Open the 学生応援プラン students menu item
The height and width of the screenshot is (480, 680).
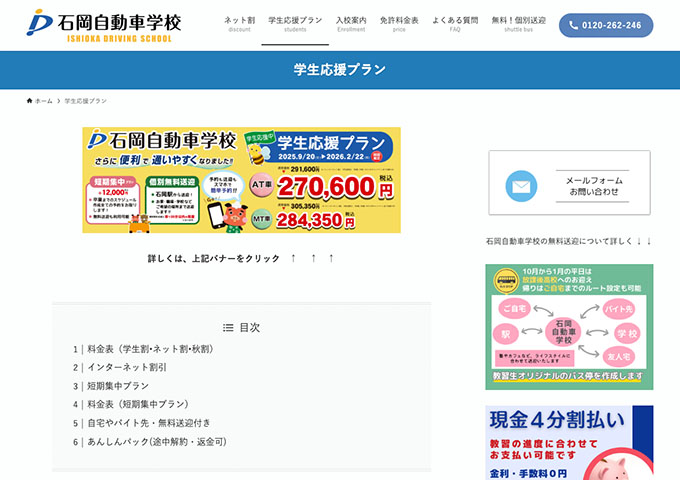[x=295, y=24]
